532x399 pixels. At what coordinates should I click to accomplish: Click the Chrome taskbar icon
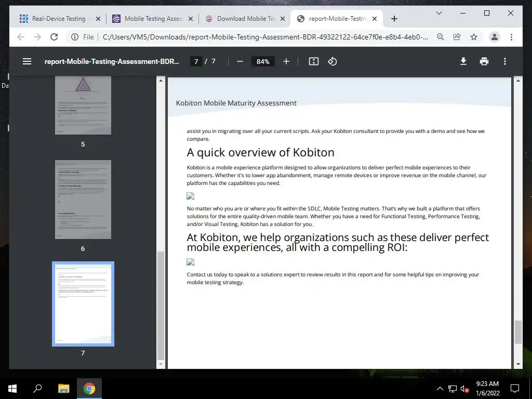(x=89, y=389)
